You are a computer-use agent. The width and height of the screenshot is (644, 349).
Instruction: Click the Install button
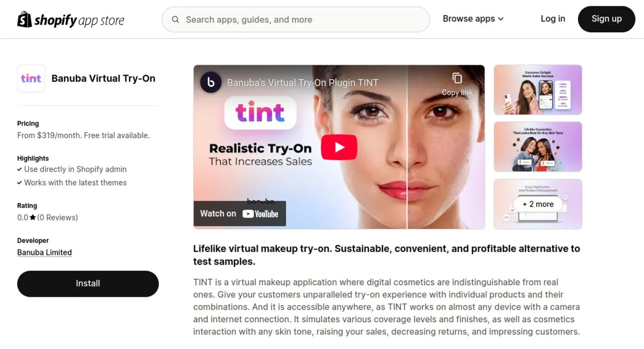pyautogui.click(x=88, y=283)
